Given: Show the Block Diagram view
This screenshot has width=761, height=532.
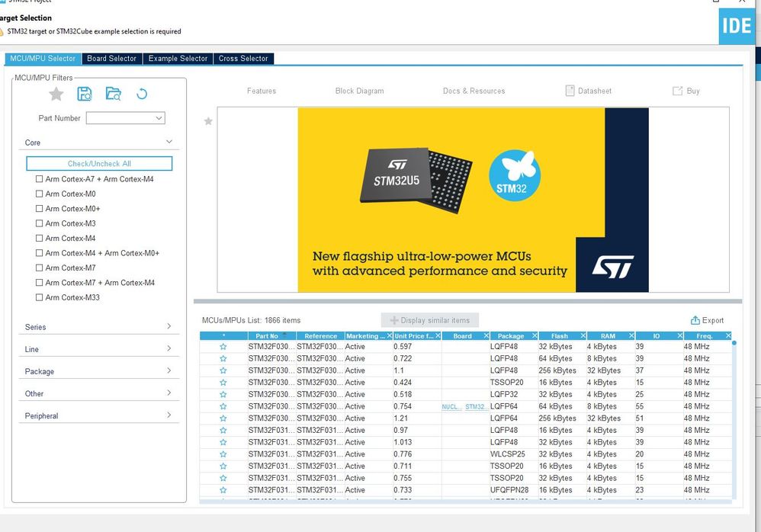Looking at the screenshot, I should pyautogui.click(x=360, y=91).
